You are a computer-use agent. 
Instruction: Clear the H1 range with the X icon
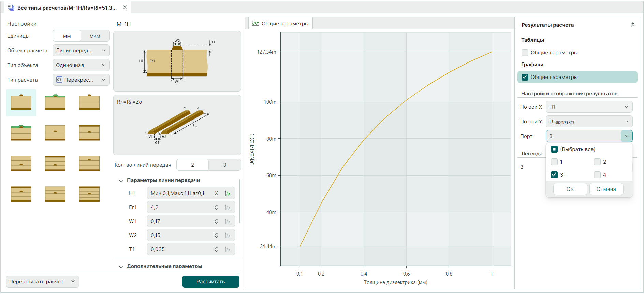click(x=216, y=193)
